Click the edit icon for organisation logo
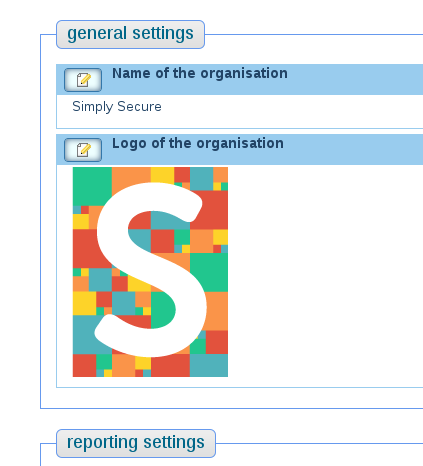 pos(83,150)
